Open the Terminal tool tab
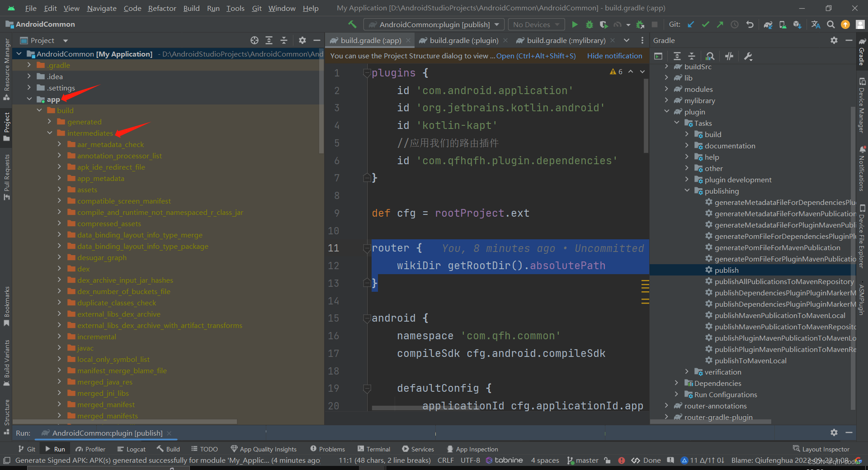 374,449
